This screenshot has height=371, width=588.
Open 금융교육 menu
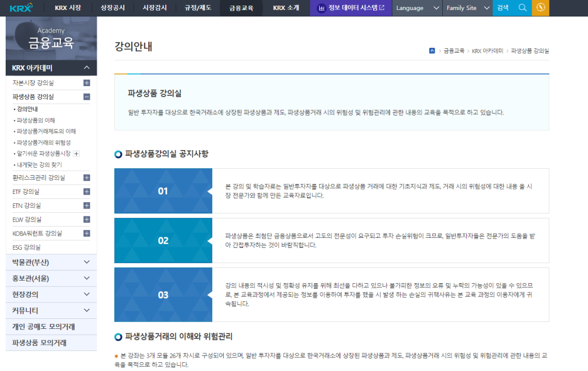click(241, 8)
